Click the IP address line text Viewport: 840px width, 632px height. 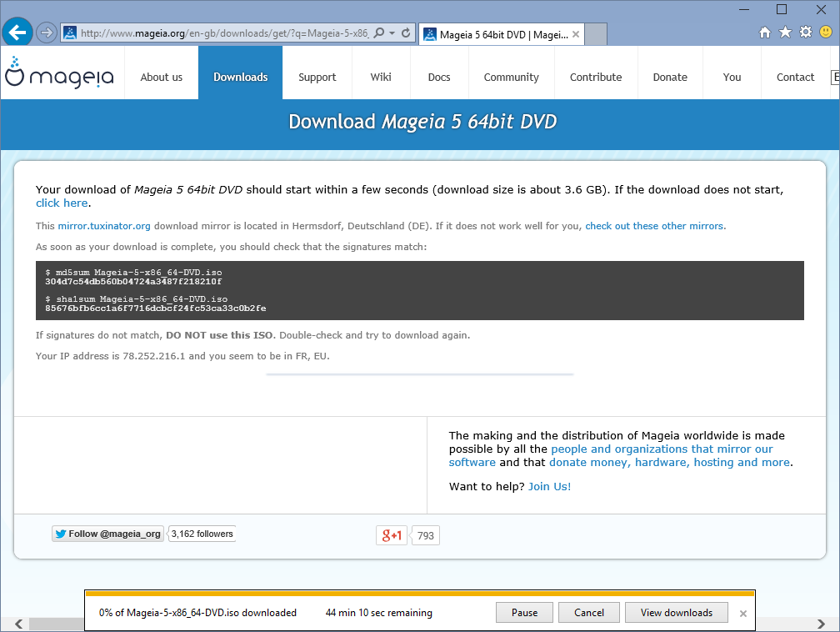pyautogui.click(x=182, y=356)
